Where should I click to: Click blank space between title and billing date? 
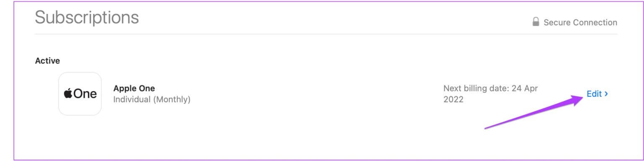(x=314, y=94)
